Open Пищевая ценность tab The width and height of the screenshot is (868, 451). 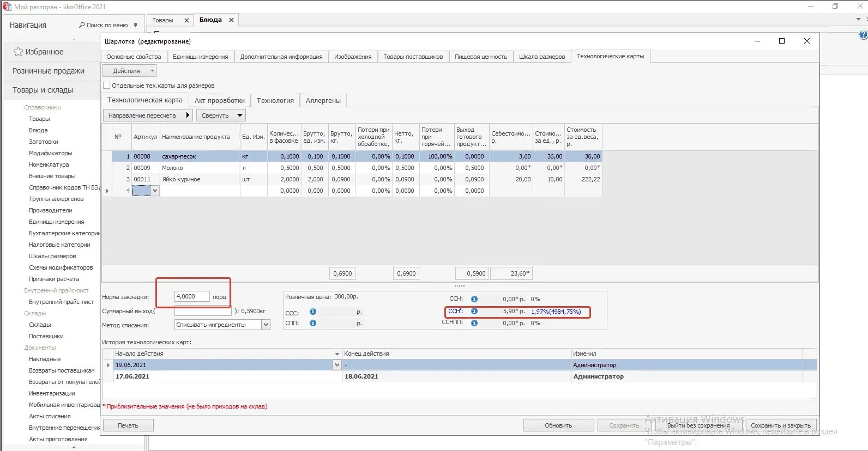pos(481,57)
